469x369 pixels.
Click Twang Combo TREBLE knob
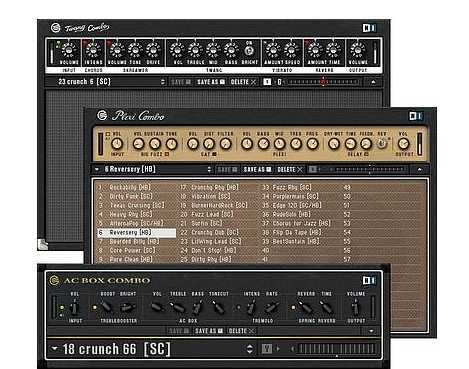coord(195,50)
